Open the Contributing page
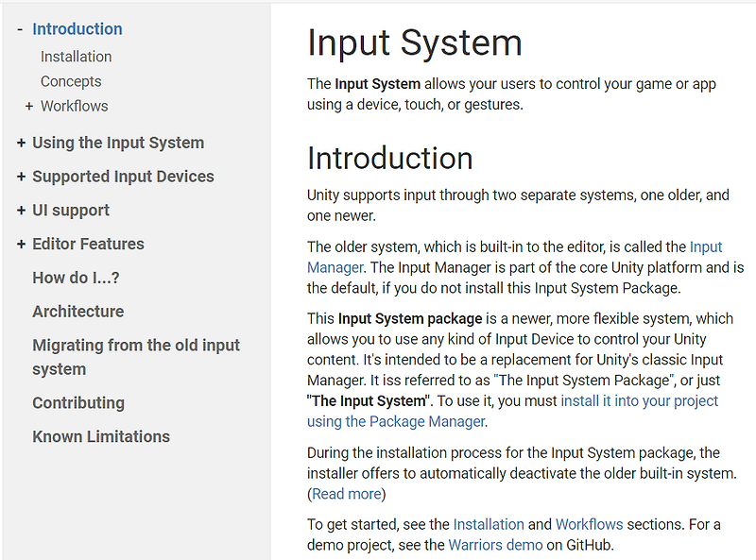 [x=78, y=402]
